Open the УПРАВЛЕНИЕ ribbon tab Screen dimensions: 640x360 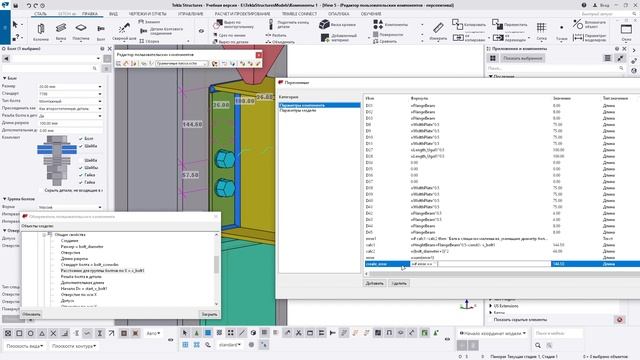pyautogui.click(x=191, y=14)
